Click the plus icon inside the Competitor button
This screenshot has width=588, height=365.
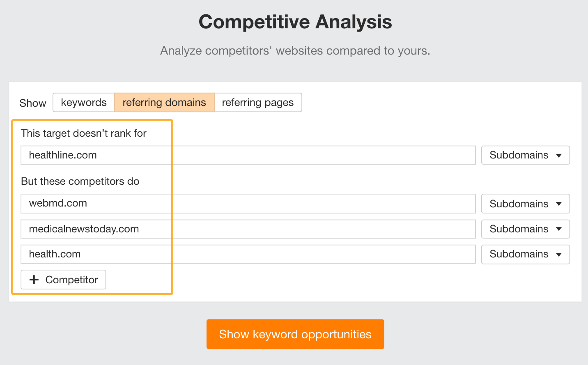pos(34,280)
